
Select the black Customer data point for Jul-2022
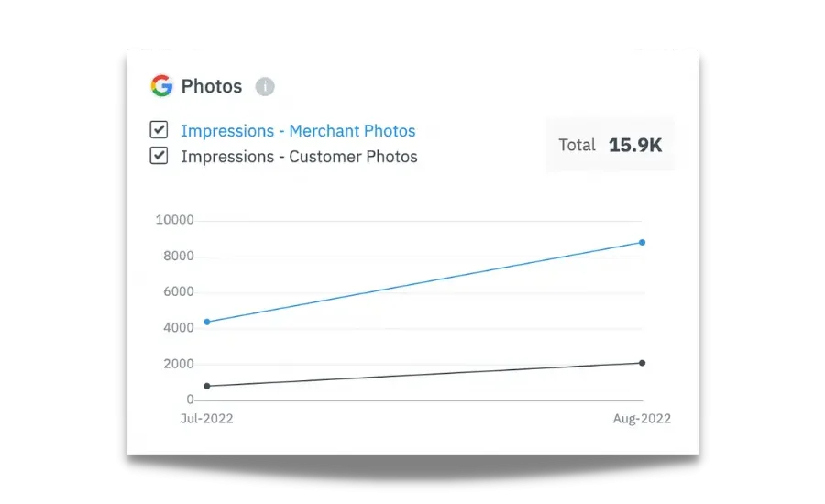pos(206,386)
